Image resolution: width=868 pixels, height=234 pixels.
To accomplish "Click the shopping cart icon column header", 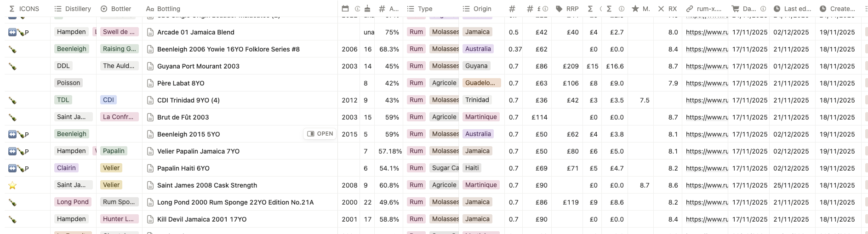I will coord(735,9).
